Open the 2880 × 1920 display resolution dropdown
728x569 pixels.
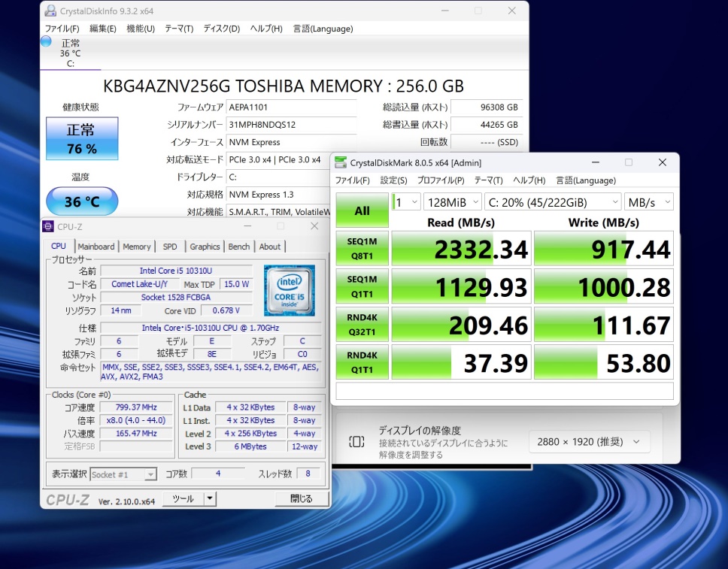tap(589, 442)
